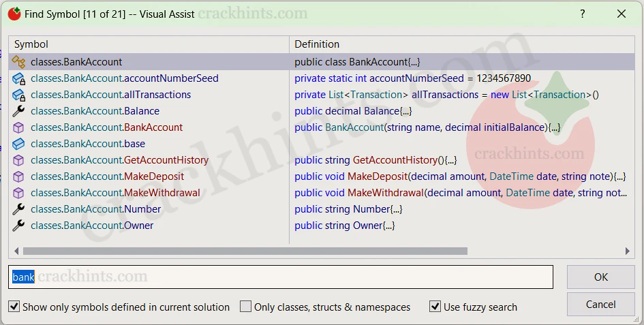Select classes.BankAccount.GetAccountHistory symbol
644x325 pixels.
pyautogui.click(x=119, y=160)
